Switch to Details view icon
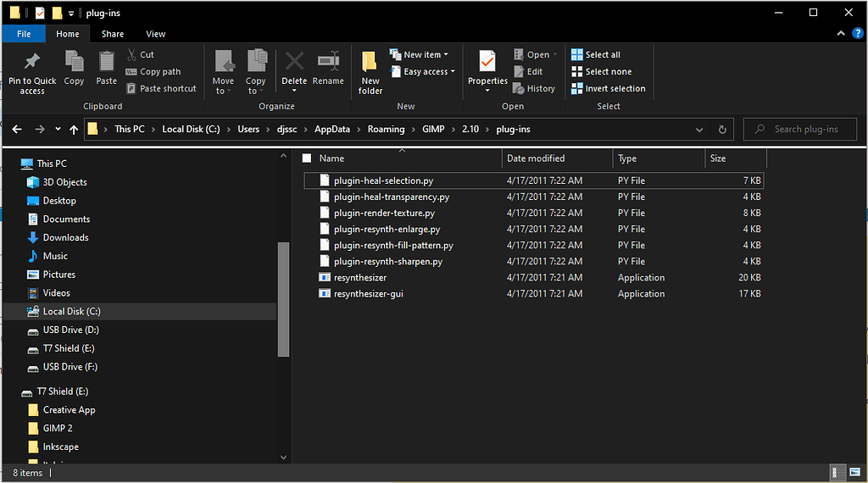Screen dimensions: 868x483 tap(837, 473)
